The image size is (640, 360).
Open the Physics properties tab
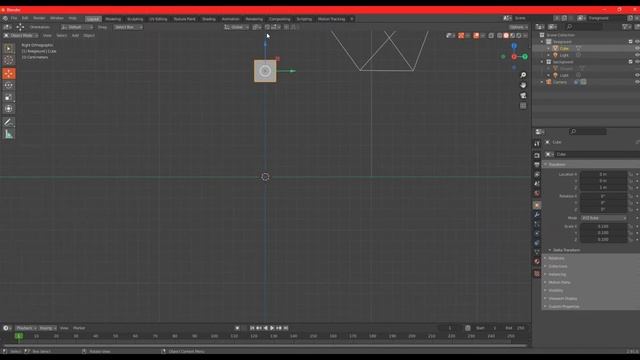coord(537,233)
